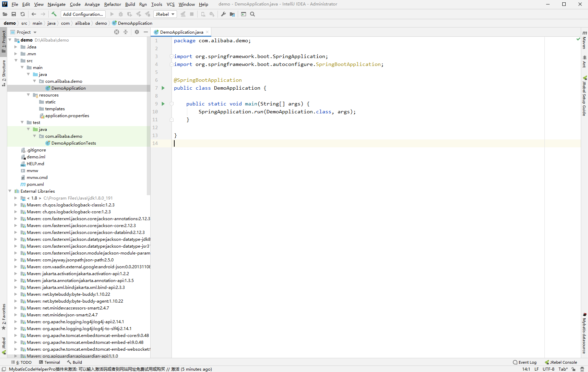The image size is (588, 372).
Task: Click the Build Project hammer icon
Action: click(x=54, y=14)
